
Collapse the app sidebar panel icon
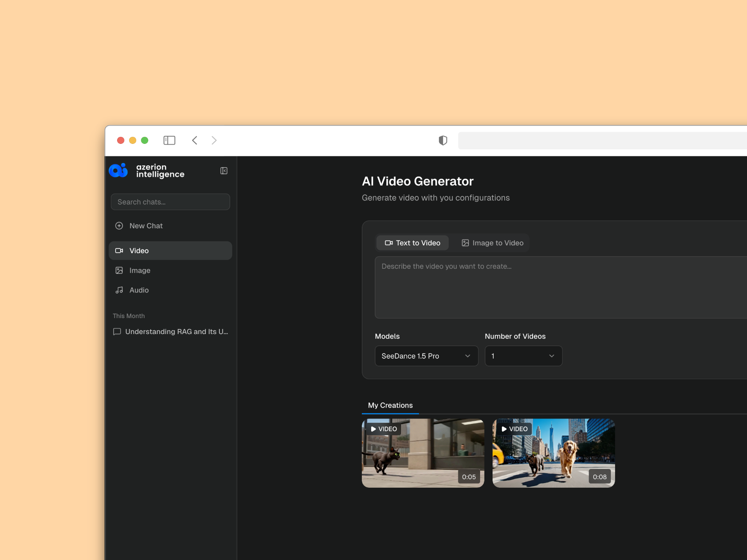click(x=224, y=171)
